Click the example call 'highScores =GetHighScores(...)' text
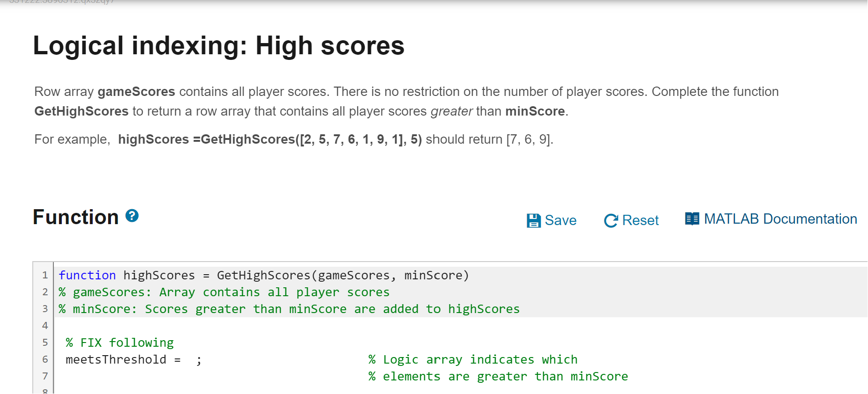Viewport: 868px width, 394px height. point(270,139)
